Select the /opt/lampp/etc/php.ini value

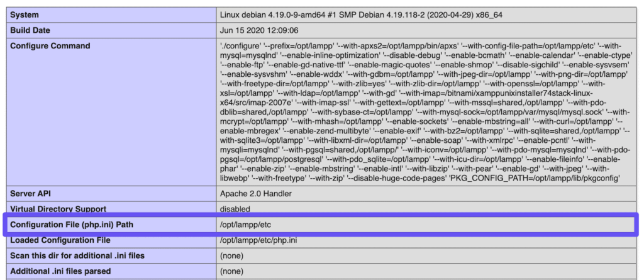pos(258,240)
